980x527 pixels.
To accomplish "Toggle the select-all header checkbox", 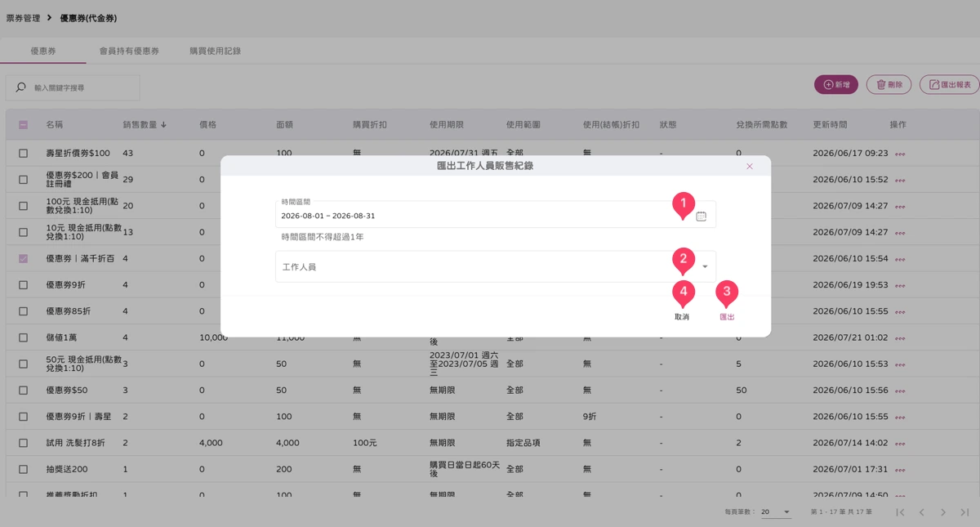I will pos(23,125).
